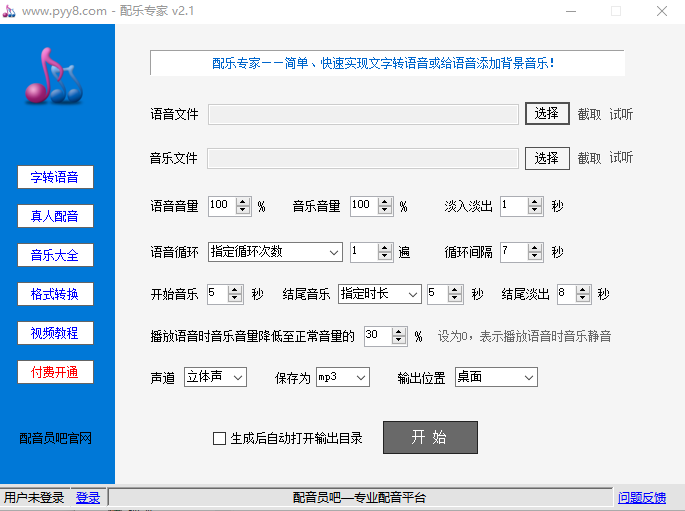This screenshot has width=685, height=511.
Task: Open the 问题反馈 link
Action: (x=642, y=497)
